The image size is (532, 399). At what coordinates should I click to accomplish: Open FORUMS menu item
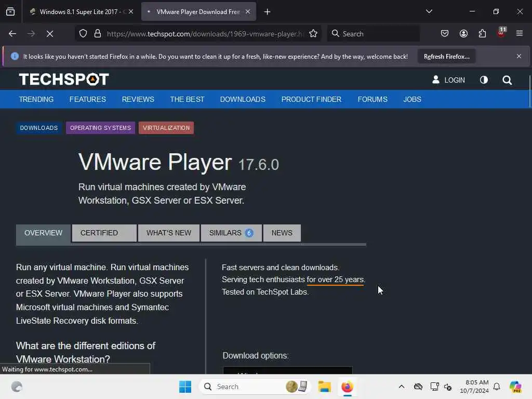point(373,99)
